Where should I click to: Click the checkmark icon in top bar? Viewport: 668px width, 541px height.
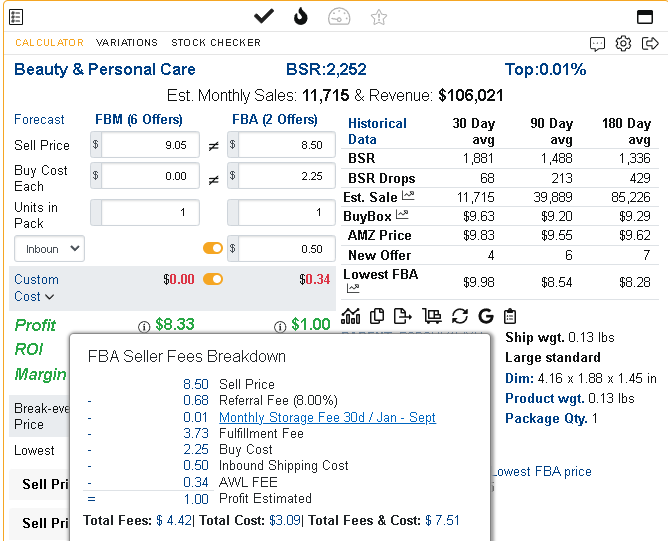point(264,17)
